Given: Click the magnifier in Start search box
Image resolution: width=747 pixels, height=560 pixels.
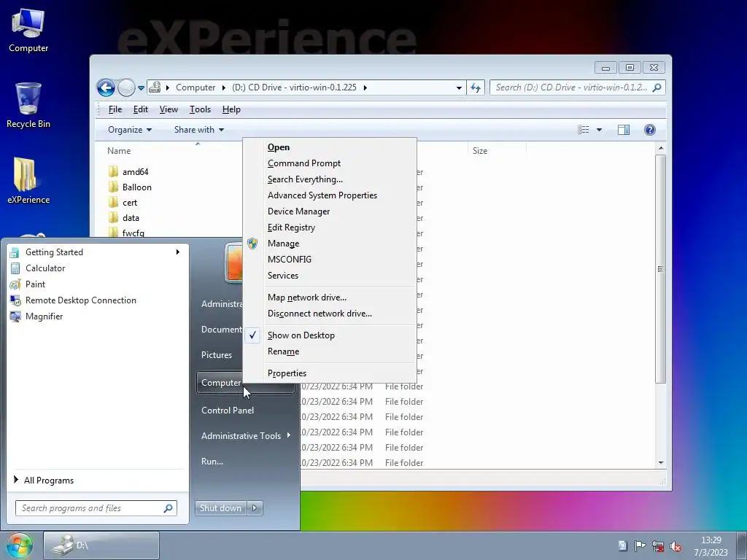Looking at the screenshot, I should click(169, 508).
